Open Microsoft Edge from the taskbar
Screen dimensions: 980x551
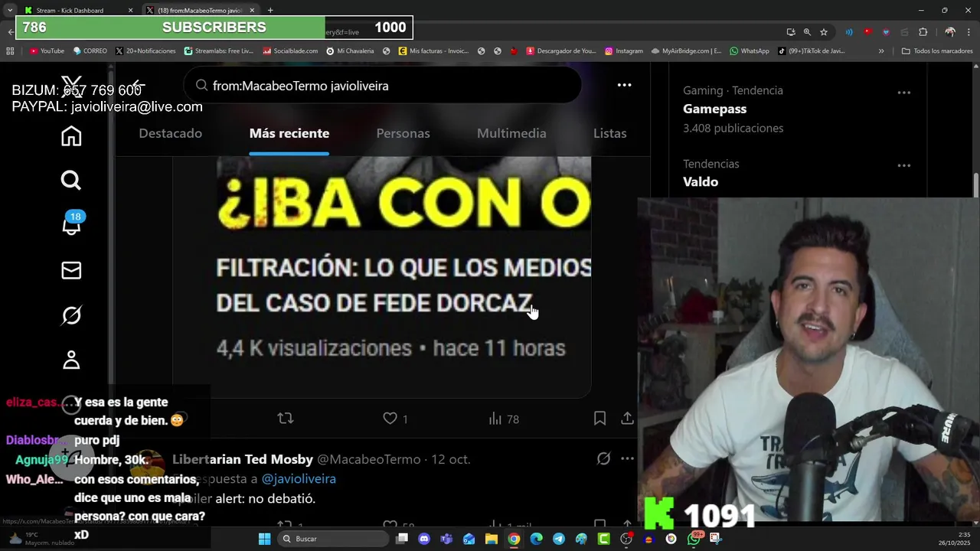[536, 539]
